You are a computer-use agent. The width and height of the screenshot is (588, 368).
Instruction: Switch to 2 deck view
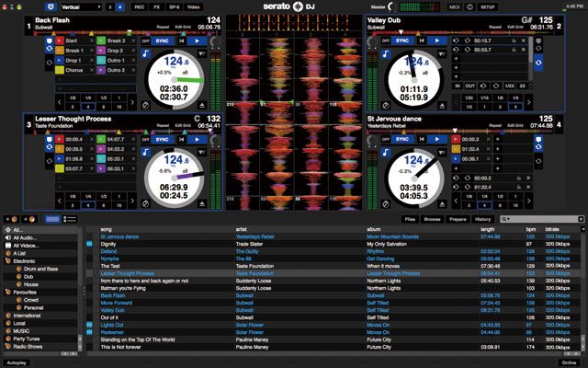110,6
